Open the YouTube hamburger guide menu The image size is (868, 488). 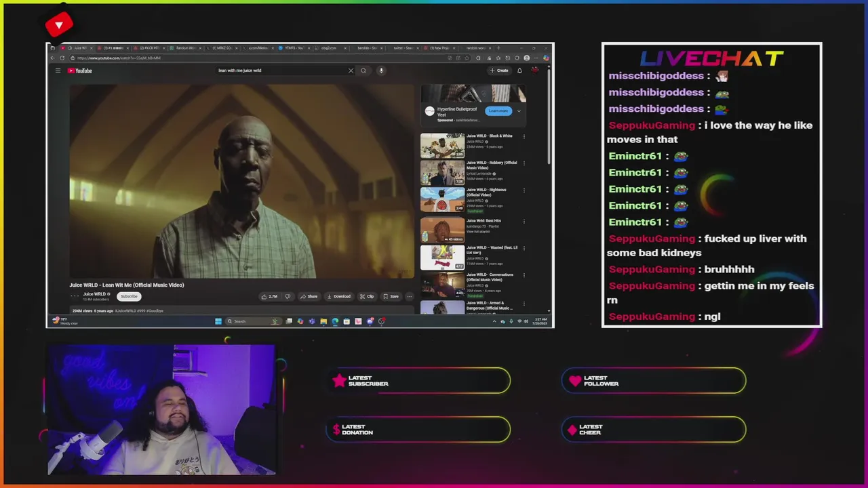[58, 70]
